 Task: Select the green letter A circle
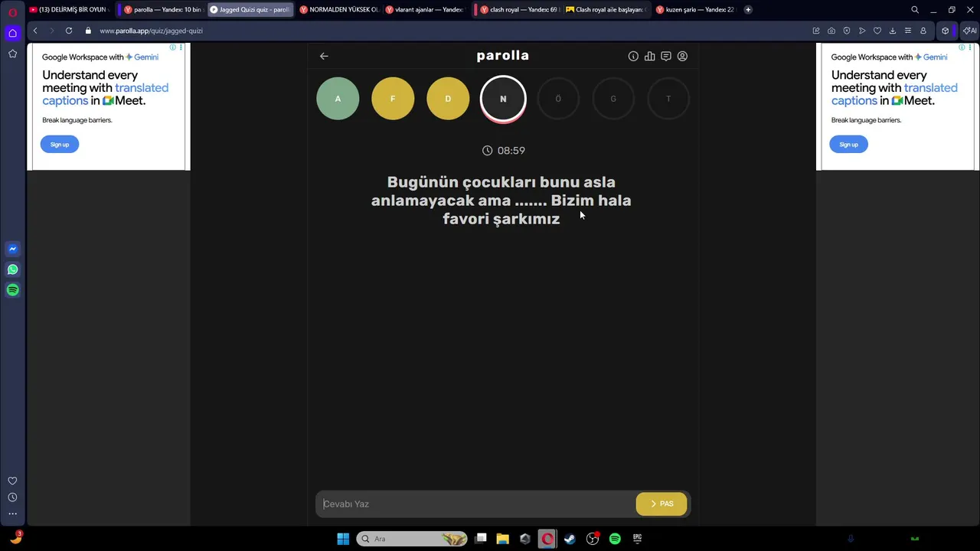click(x=338, y=99)
